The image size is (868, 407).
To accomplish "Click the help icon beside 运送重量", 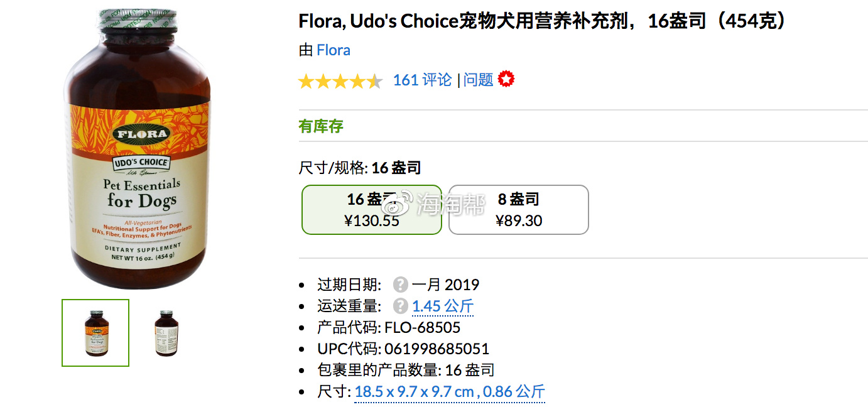I will click(x=401, y=307).
